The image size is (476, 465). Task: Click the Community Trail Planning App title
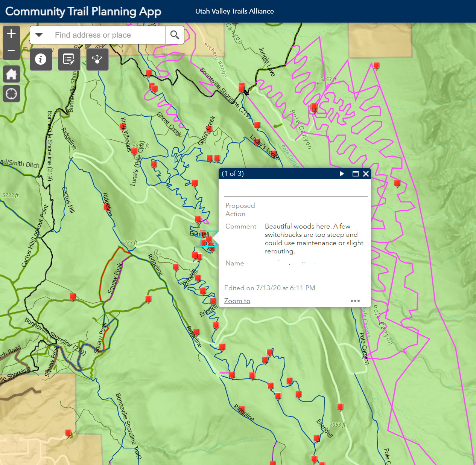point(83,11)
